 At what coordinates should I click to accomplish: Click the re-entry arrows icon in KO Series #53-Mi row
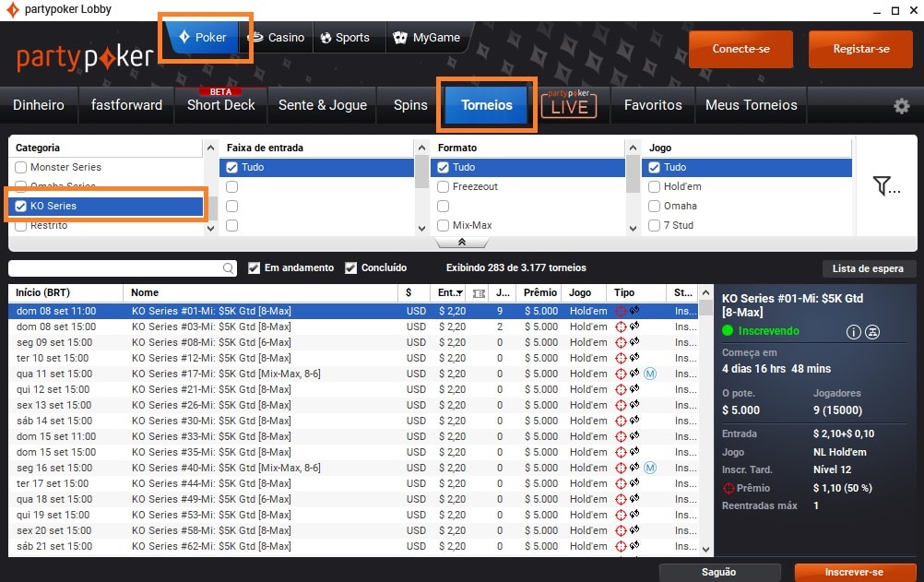point(634,514)
